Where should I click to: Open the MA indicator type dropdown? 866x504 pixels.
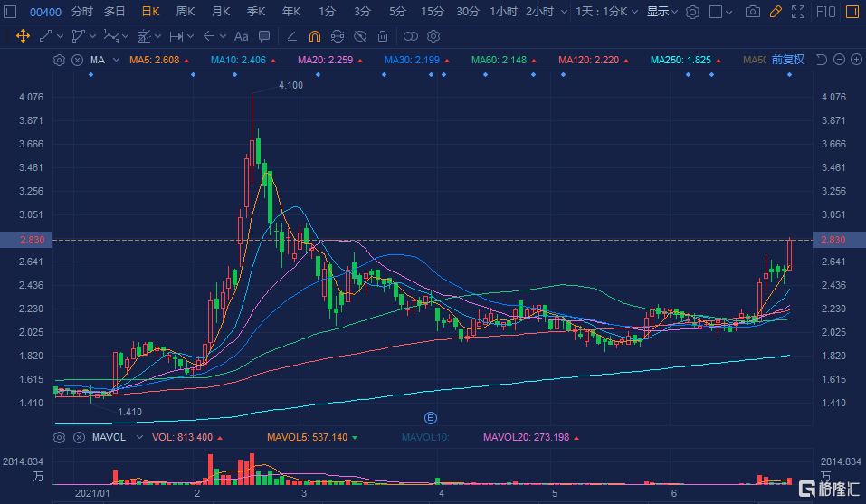click(x=116, y=60)
